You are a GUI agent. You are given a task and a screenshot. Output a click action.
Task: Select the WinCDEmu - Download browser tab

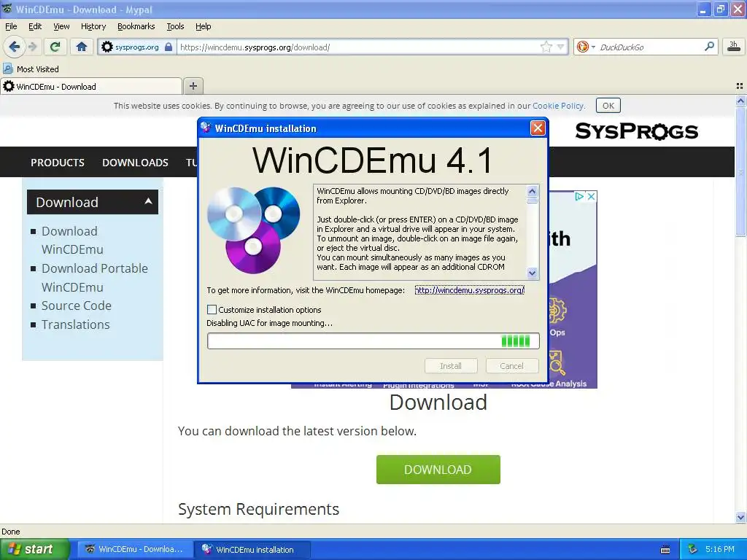click(x=91, y=86)
